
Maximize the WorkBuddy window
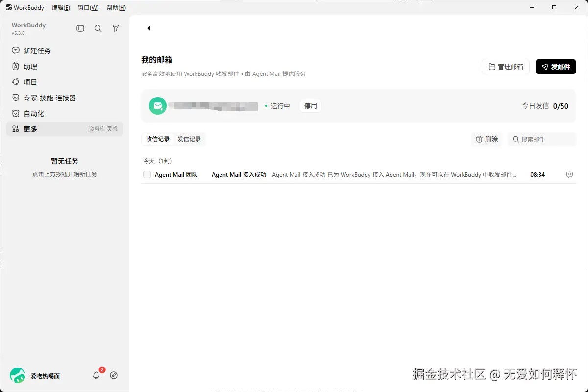[x=554, y=7]
